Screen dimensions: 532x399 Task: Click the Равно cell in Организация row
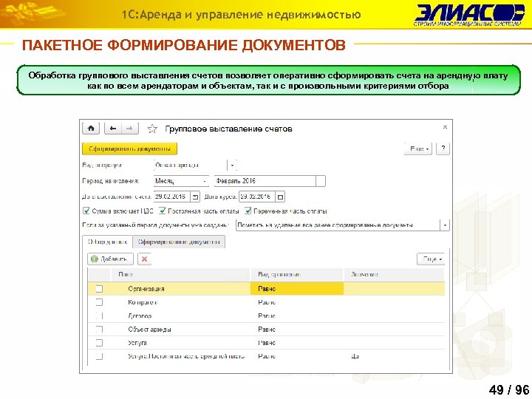[x=297, y=289]
